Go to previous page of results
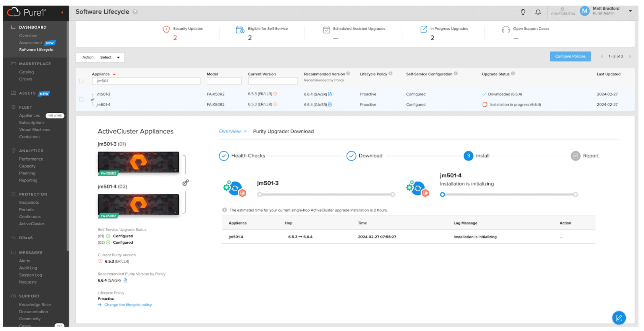This screenshot has width=644, height=331. [x=602, y=56]
